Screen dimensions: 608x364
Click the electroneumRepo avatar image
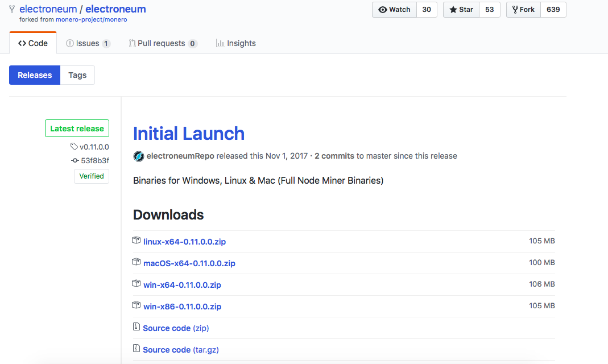[139, 156]
